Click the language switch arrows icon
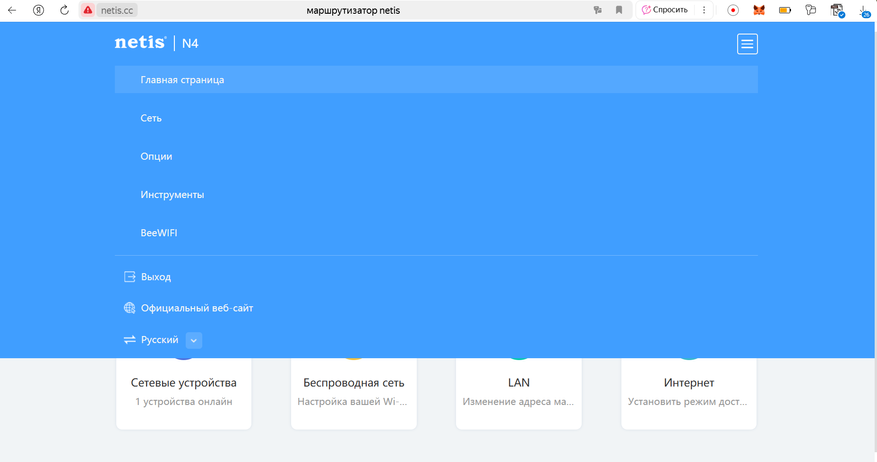 click(129, 340)
